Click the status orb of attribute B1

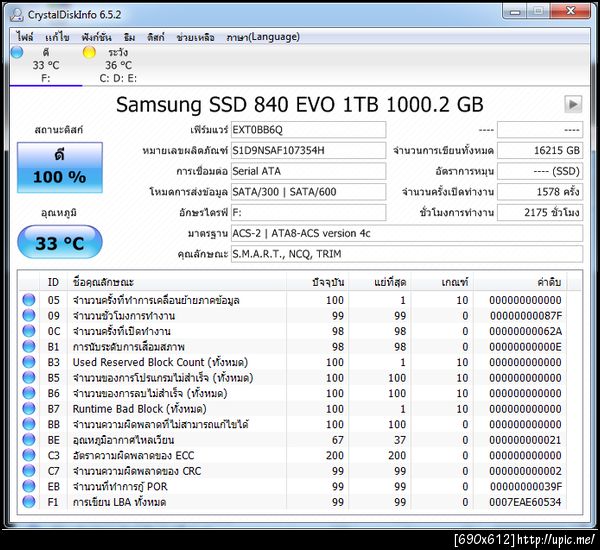pos(29,346)
